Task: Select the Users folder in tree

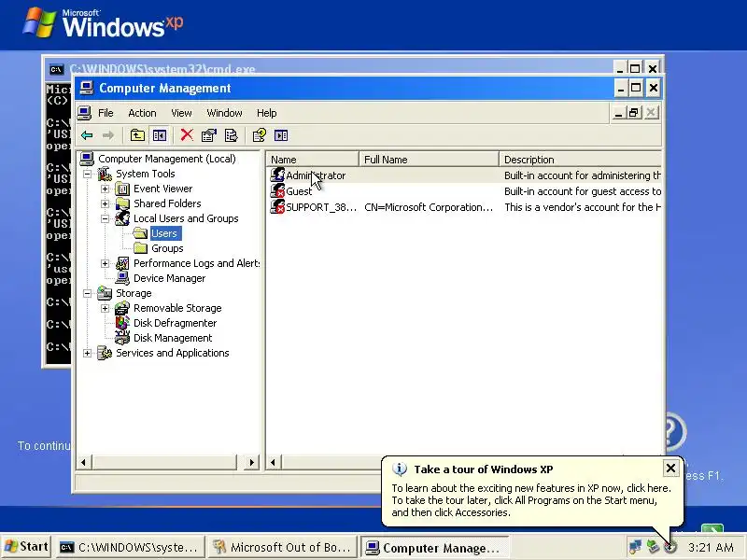Action: (x=164, y=233)
